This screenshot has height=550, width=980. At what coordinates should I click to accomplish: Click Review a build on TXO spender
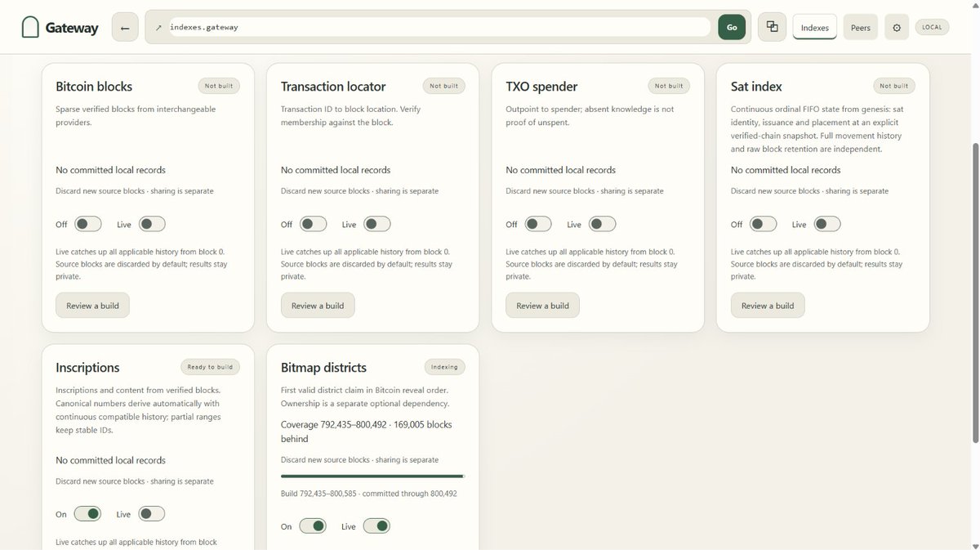pyautogui.click(x=543, y=306)
